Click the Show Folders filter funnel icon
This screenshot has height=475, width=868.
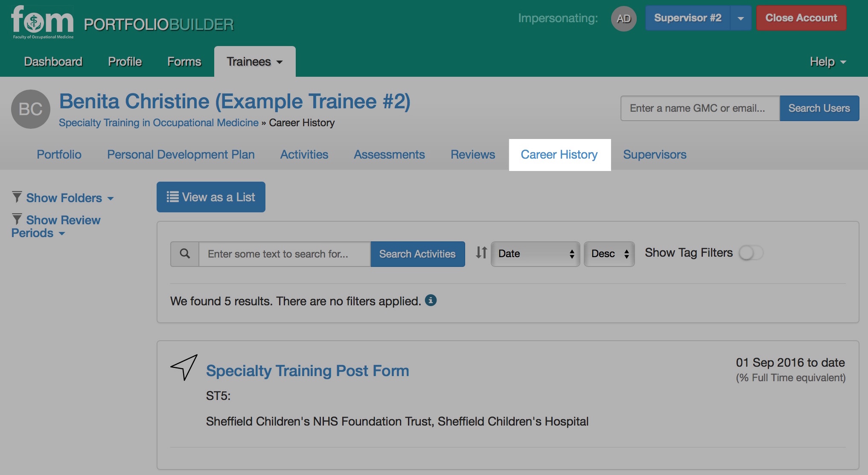17,197
